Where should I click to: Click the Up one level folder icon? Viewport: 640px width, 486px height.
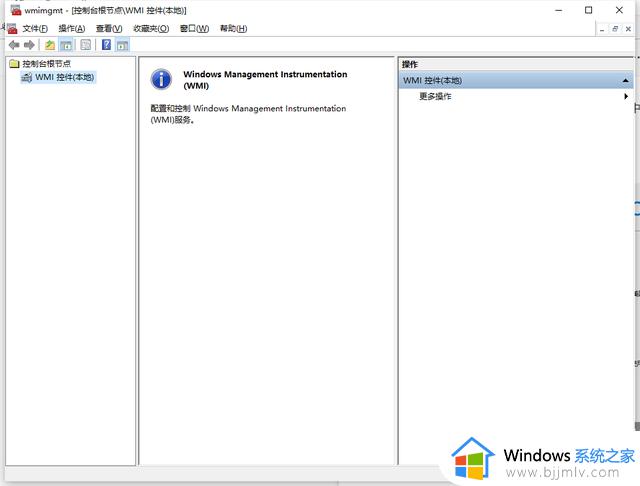tap(50, 45)
